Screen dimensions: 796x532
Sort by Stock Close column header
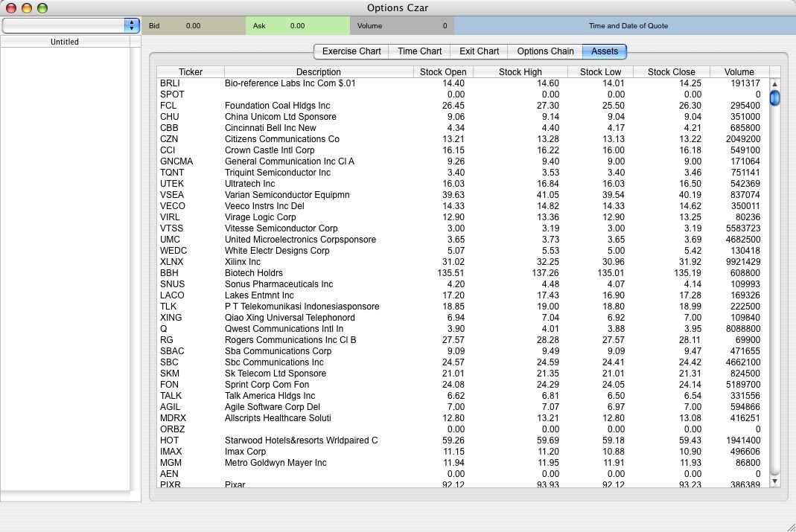tap(671, 72)
